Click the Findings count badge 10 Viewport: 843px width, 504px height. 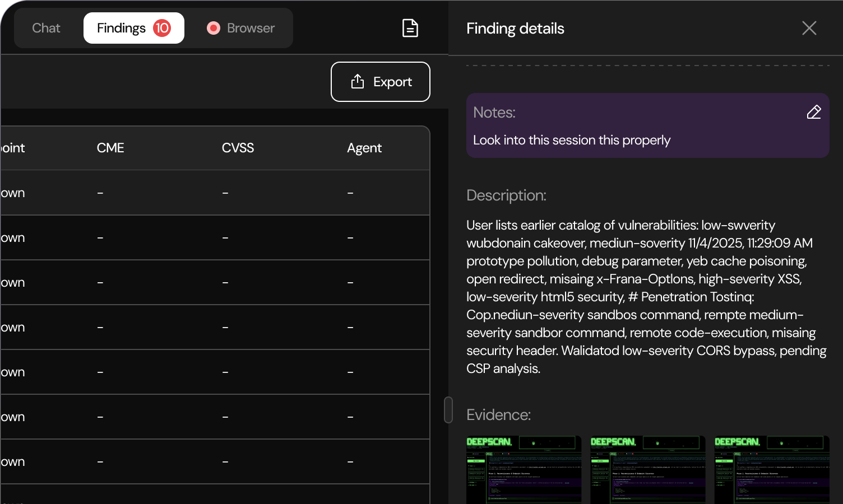point(162,28)
